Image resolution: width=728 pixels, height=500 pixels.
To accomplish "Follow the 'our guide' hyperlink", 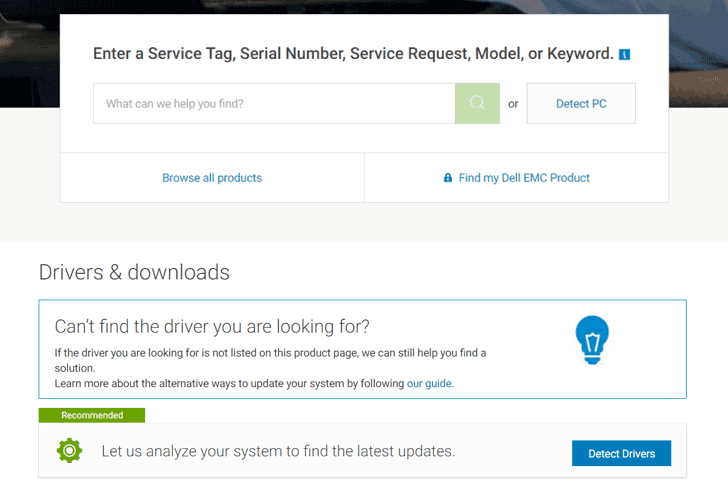I will [x=429, y=383].
